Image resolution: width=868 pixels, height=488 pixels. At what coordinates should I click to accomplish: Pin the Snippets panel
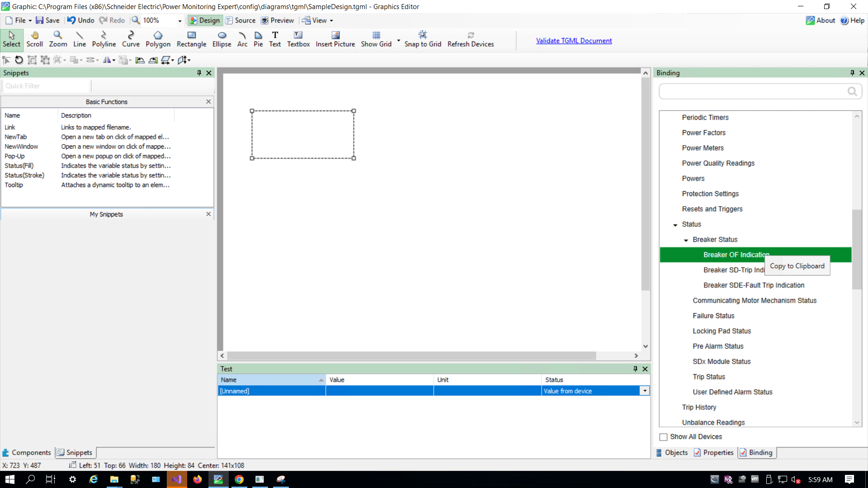tap(199, 73)
